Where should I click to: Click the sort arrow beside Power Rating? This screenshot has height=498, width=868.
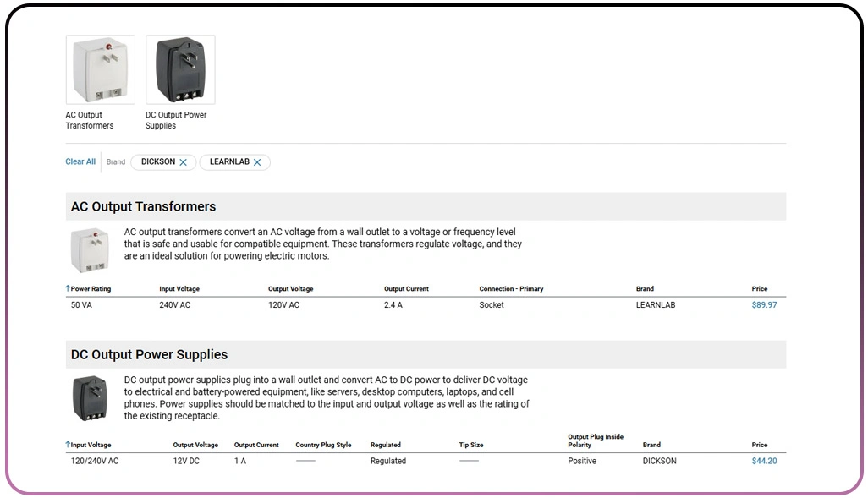coord(68,288)
